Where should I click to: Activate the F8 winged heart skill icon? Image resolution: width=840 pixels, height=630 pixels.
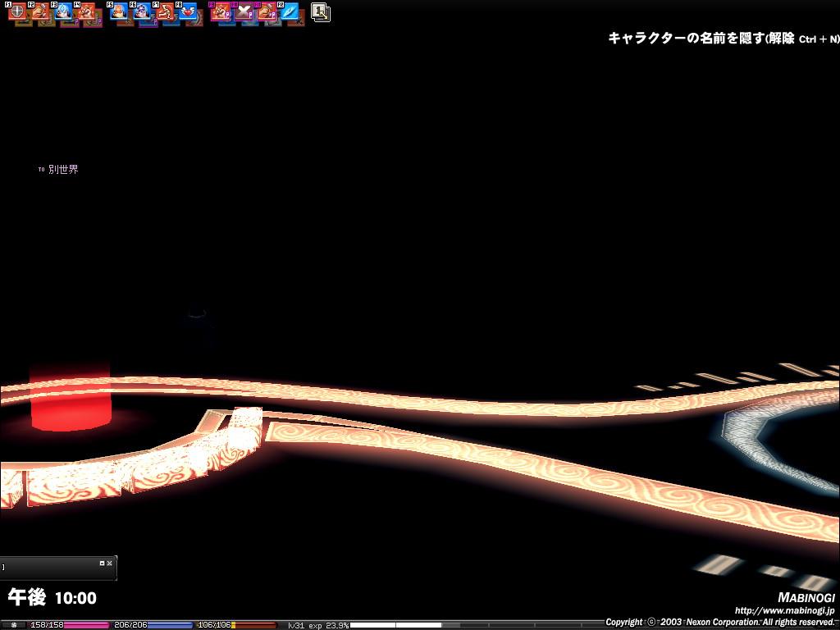(x=188, y=10)
